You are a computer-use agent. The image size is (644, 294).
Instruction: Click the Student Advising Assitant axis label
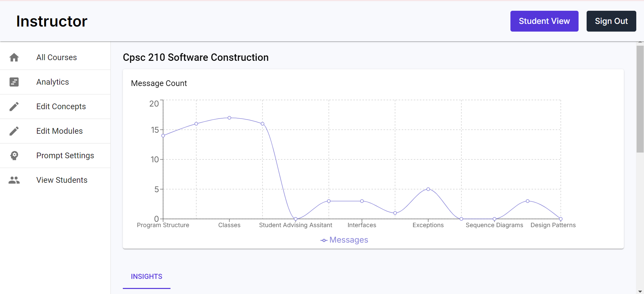tap(296, 225)
